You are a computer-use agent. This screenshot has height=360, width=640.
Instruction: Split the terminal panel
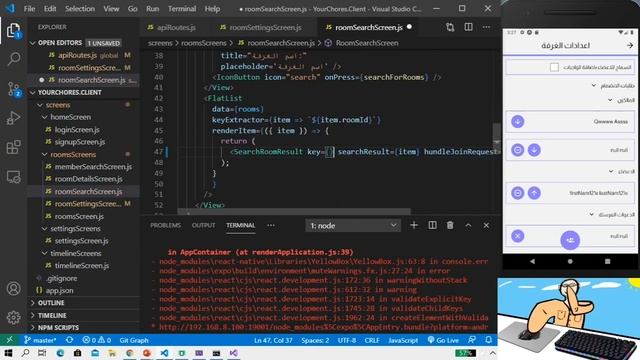coord(432,225)
